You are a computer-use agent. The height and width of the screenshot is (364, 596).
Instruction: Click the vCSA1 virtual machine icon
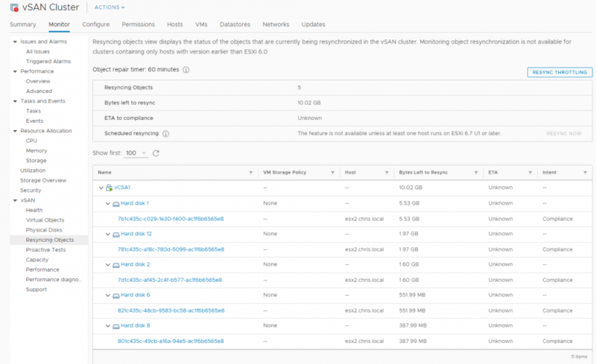(x=110, y=188)
